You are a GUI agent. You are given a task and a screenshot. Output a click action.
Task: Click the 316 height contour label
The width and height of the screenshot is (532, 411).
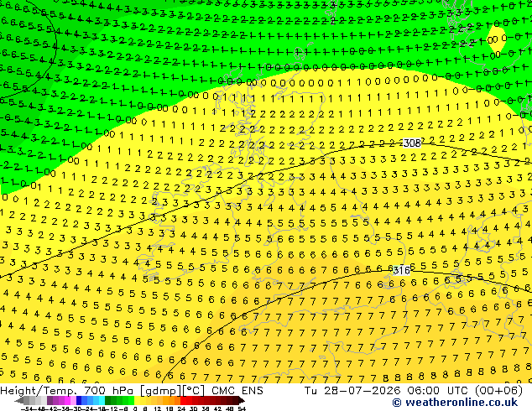(x=402, y=271)
